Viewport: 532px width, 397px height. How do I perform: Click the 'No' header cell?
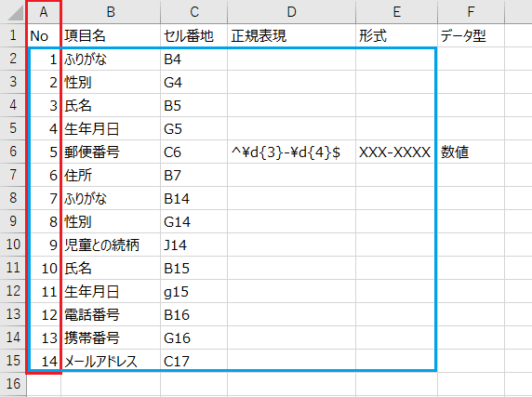click(x=44, y=35)
